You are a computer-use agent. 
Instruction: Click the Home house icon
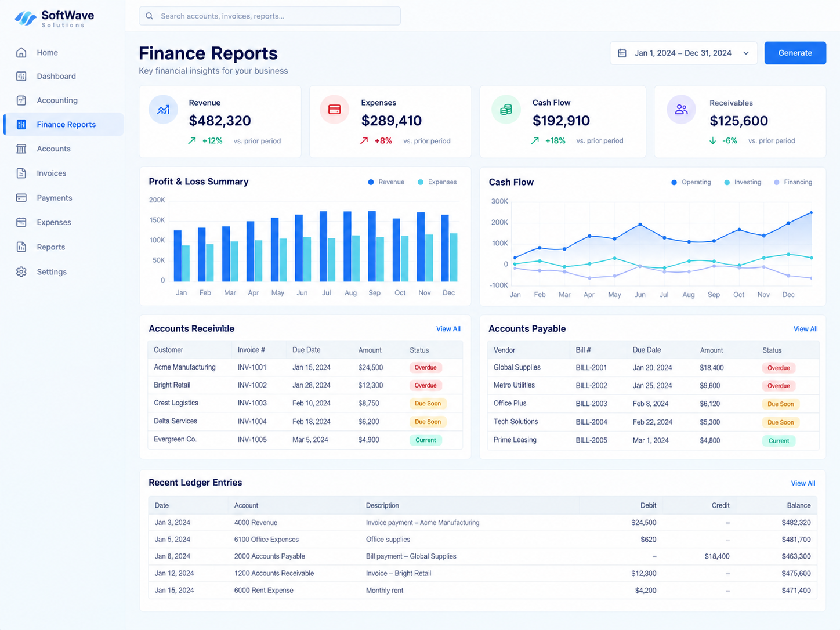click(x=21, y=52)
